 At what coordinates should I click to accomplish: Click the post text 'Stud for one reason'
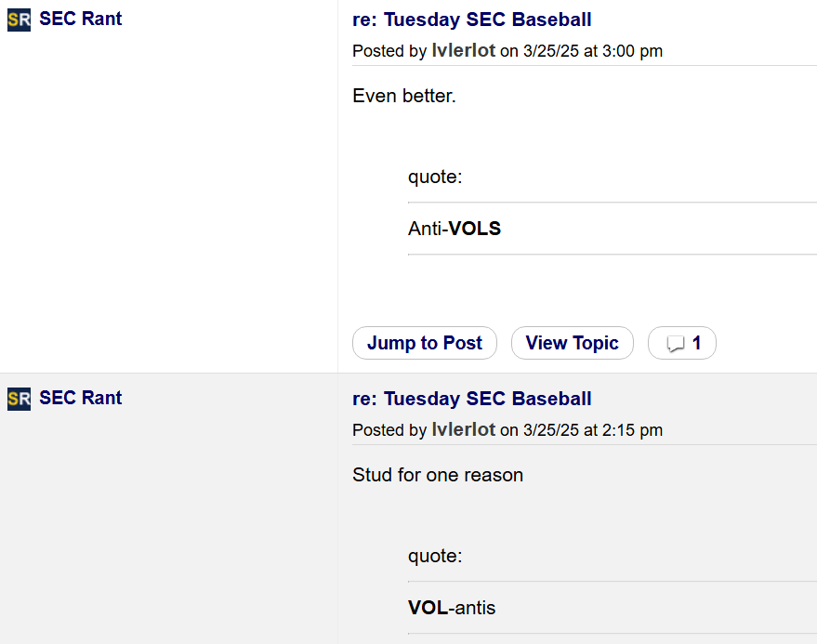coord(438,475)
